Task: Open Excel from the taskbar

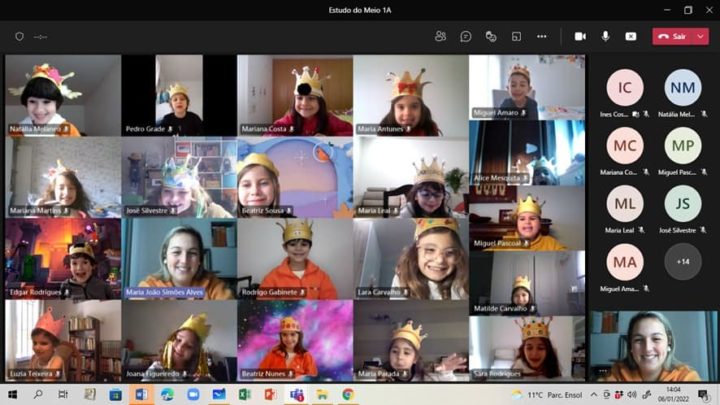Action: tap(244, 395)
